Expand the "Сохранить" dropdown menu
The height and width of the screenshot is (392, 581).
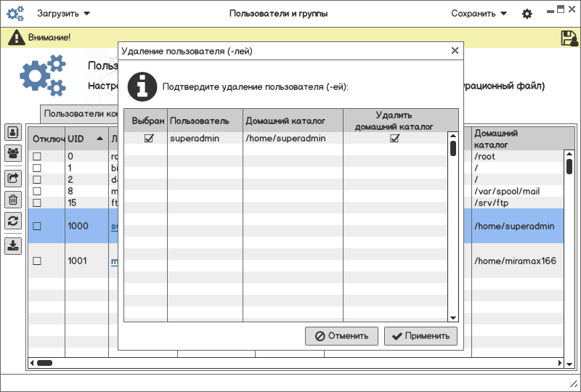click(x=479, y=13)
